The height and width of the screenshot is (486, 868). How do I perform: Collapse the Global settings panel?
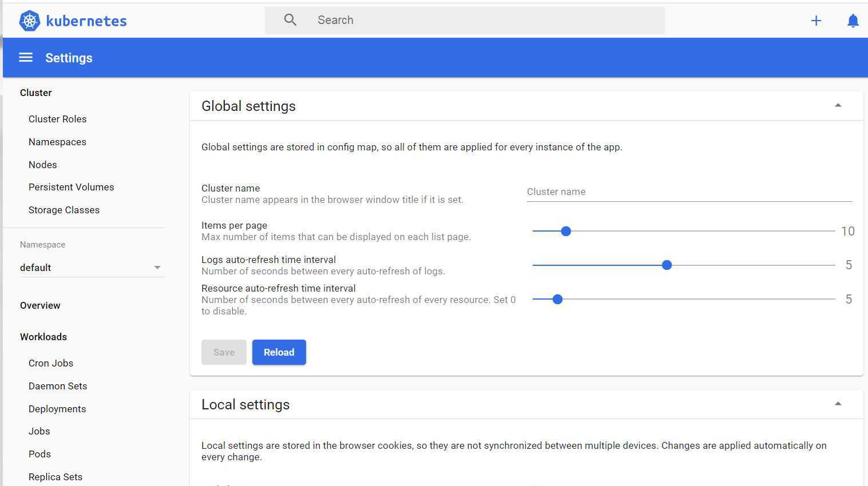click(838, 105)
